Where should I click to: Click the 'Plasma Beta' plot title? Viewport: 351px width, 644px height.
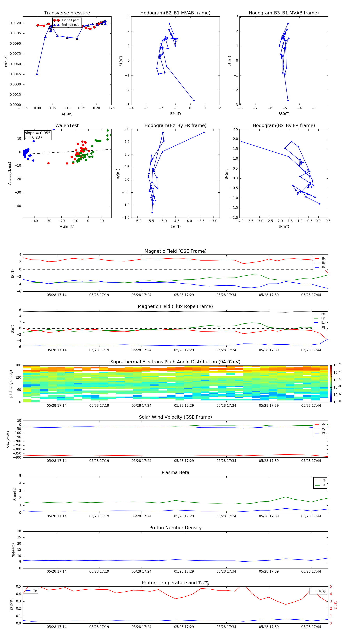[x=175, y=472]
